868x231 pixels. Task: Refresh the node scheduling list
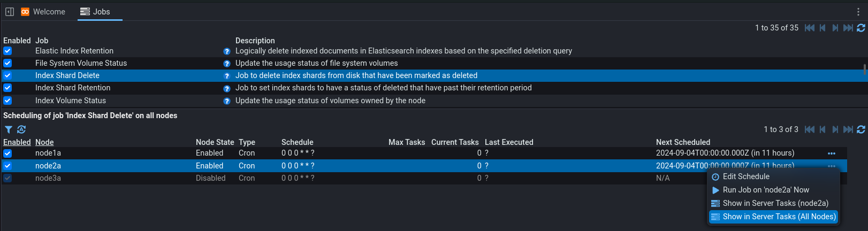click(861, 129)
